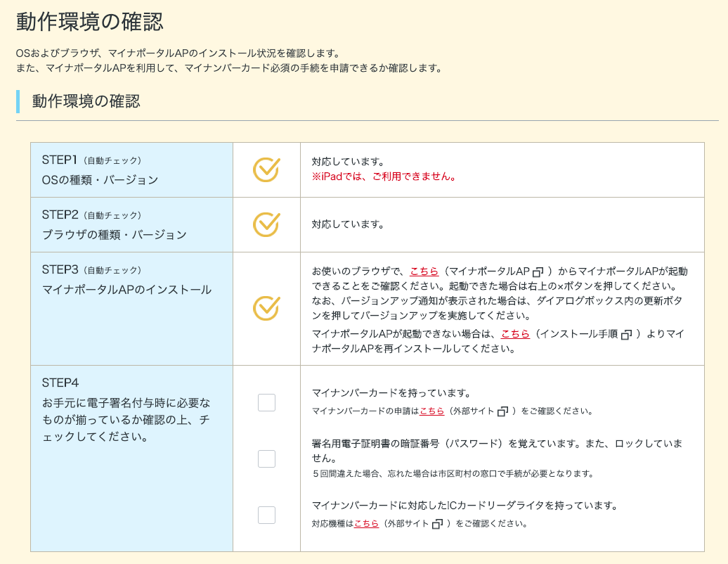Click red ※iPadでは、ご利用できません notice
The image size is (728, 564).
384,177
